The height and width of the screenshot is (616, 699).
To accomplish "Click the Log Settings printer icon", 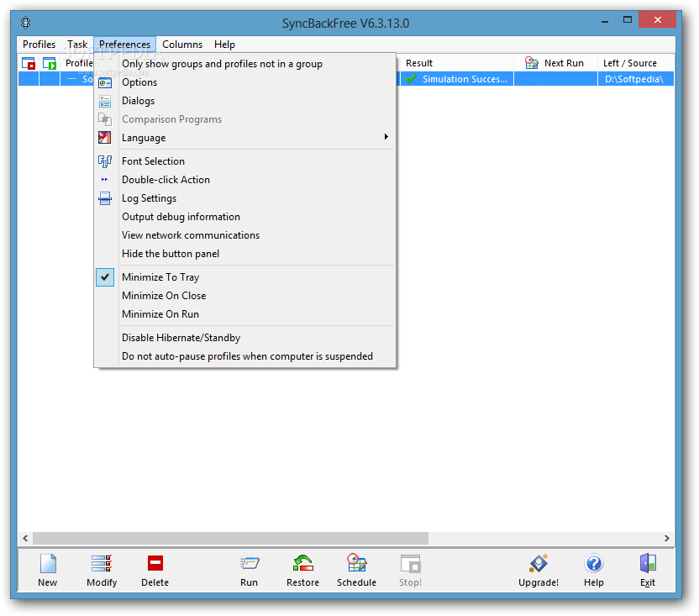I will click(105, 198).
